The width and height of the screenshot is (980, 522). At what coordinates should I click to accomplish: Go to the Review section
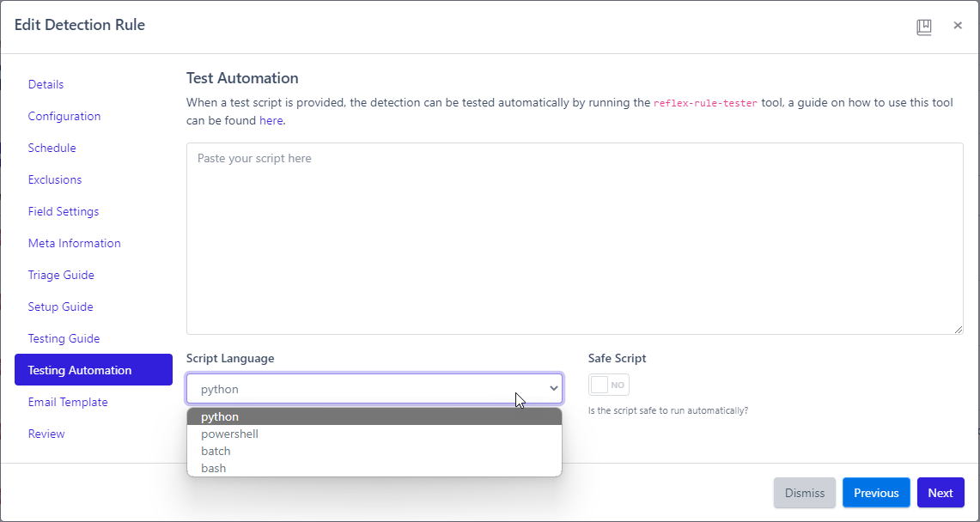tap(46, 434)
